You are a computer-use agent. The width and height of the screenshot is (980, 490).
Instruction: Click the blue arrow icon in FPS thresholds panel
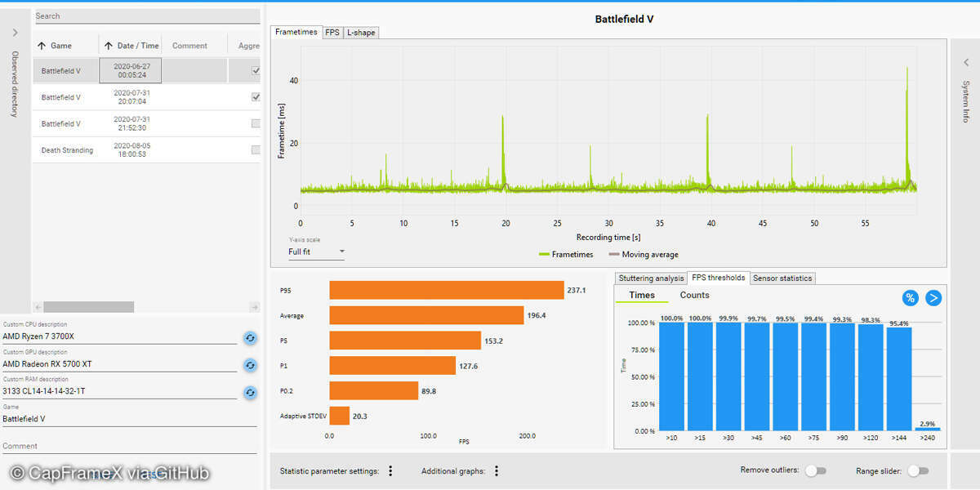[932, 297]
